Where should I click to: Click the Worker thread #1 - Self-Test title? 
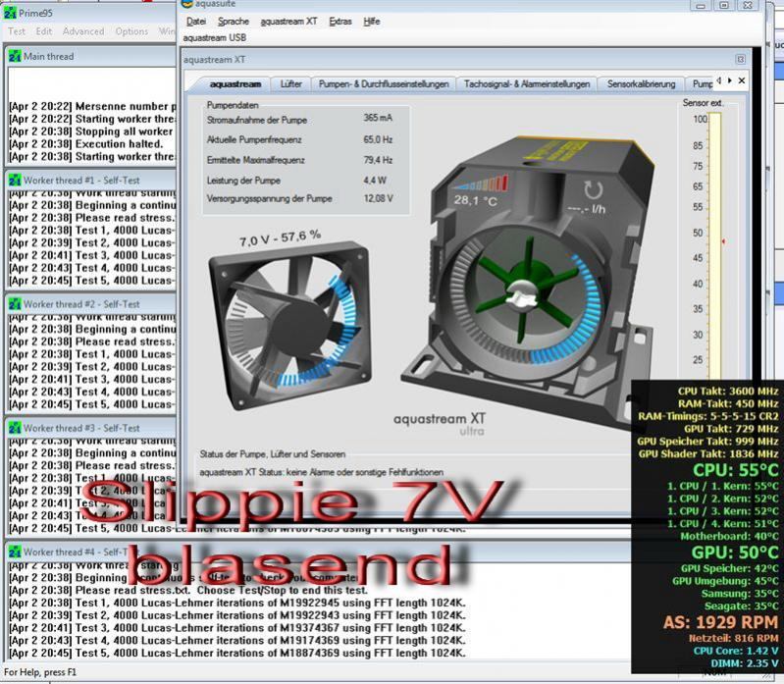81,180
